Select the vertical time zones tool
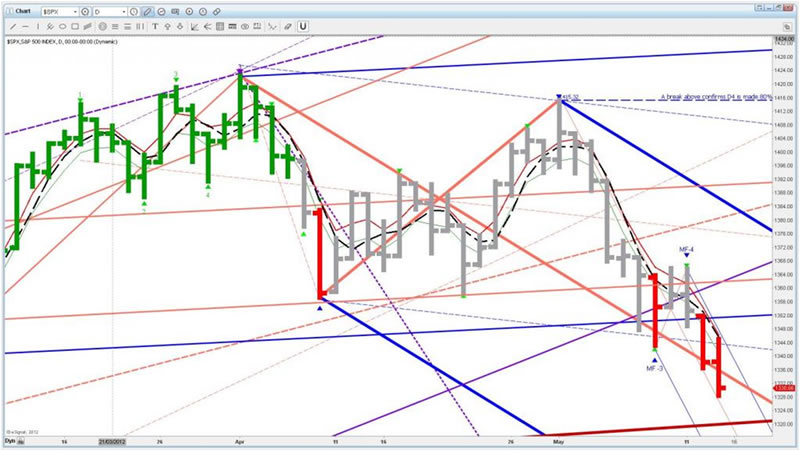Image resolution: width=800 pixels, height=451 pixels. tap(140, 26)
